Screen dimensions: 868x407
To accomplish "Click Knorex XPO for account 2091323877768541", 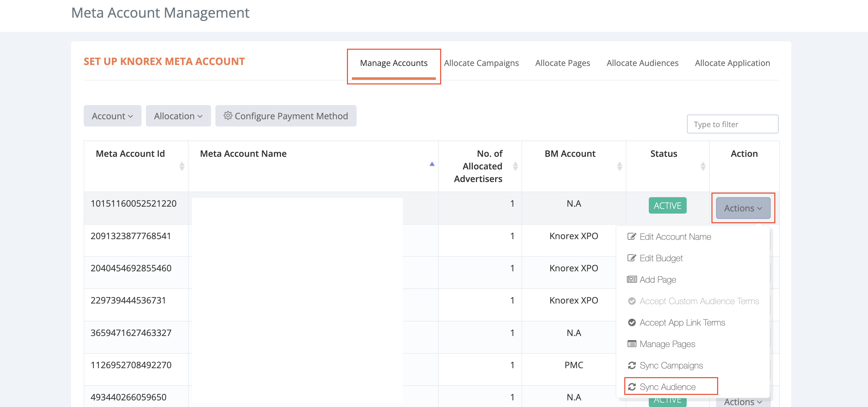I will click(x=574, y=236).
